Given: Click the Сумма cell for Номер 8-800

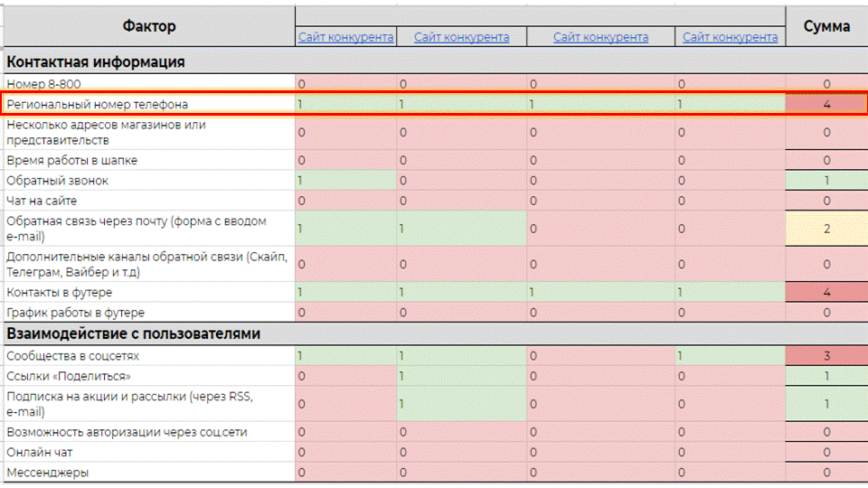Looking at the screenshot, I should click(826, 84).
